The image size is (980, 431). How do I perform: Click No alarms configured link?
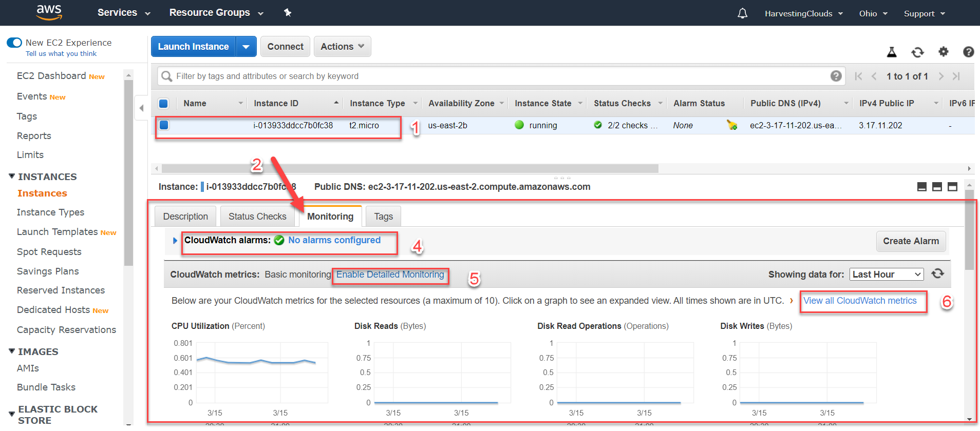(334, 240)
